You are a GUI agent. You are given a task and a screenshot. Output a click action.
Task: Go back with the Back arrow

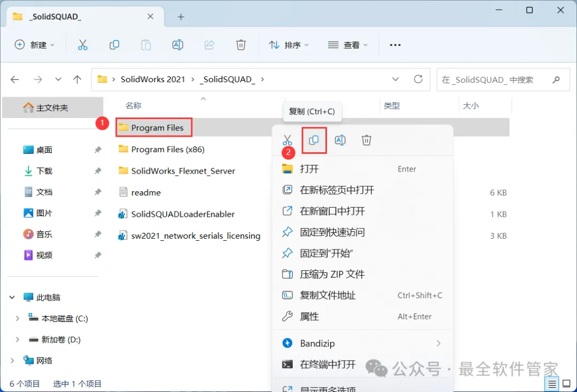click(x=15, y=80)
